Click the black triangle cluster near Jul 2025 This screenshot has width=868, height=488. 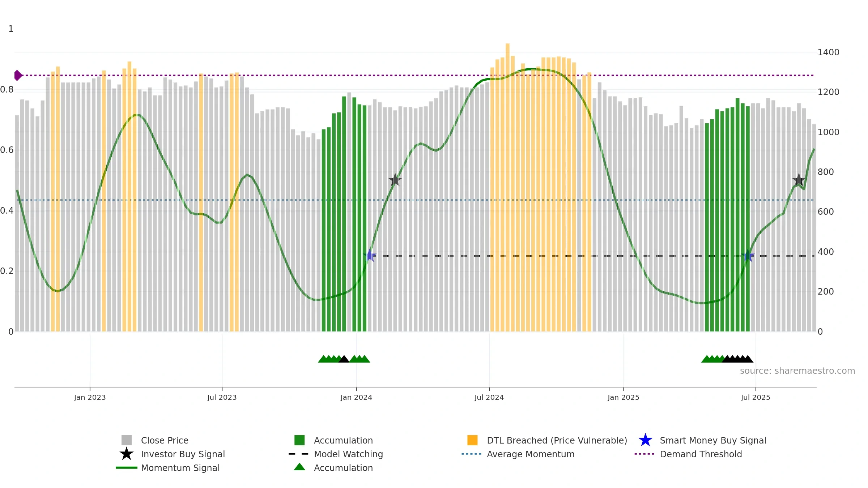click(x=738, y=359)
